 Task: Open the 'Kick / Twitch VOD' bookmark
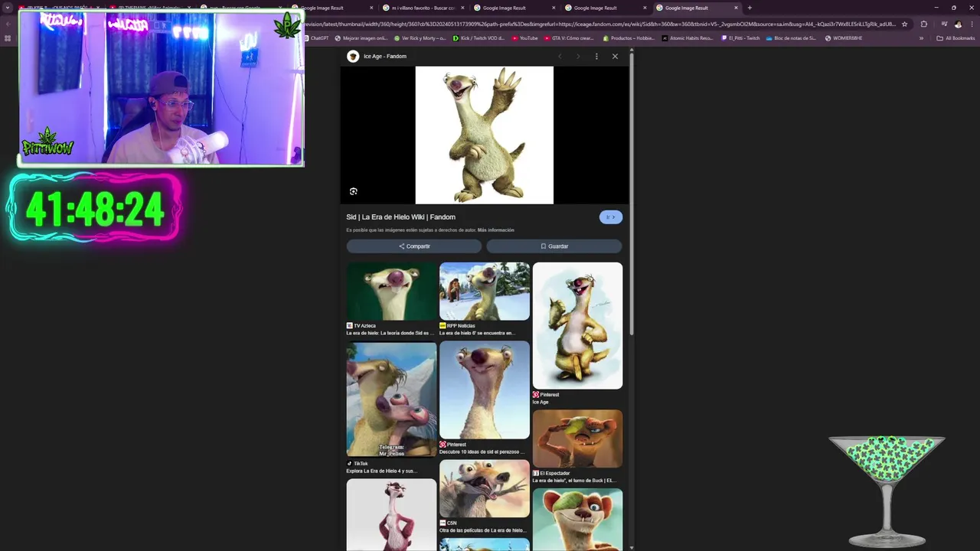(x=479, y=38)
